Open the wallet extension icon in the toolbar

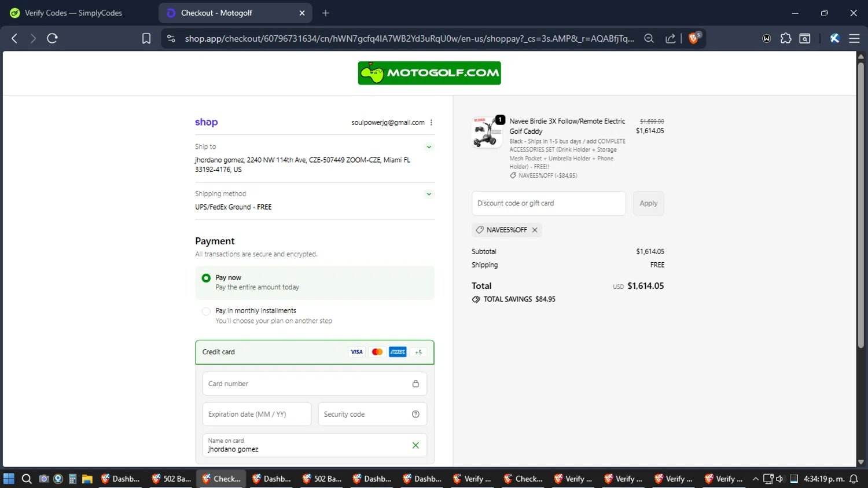[x=767, y=38]
